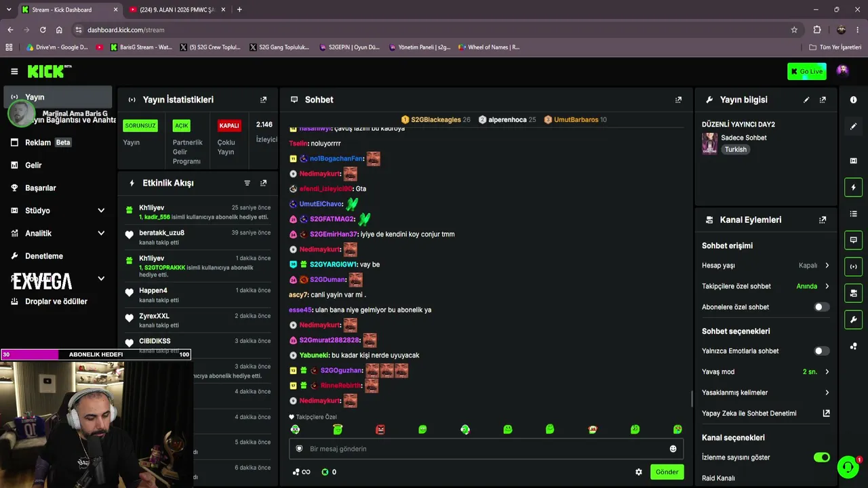
Task: Open Reklam Beta in the sidebar
Action: point(58,142)
